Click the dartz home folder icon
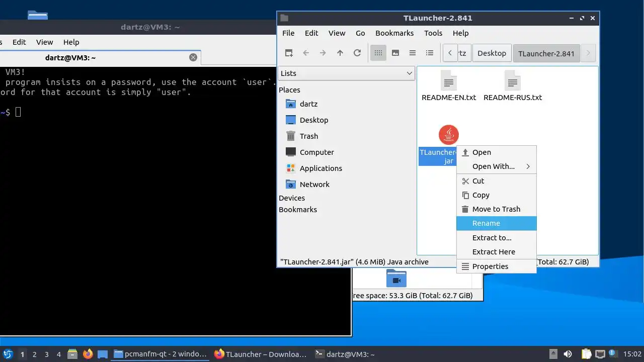 pyautogui.click(x=291, y=104)
